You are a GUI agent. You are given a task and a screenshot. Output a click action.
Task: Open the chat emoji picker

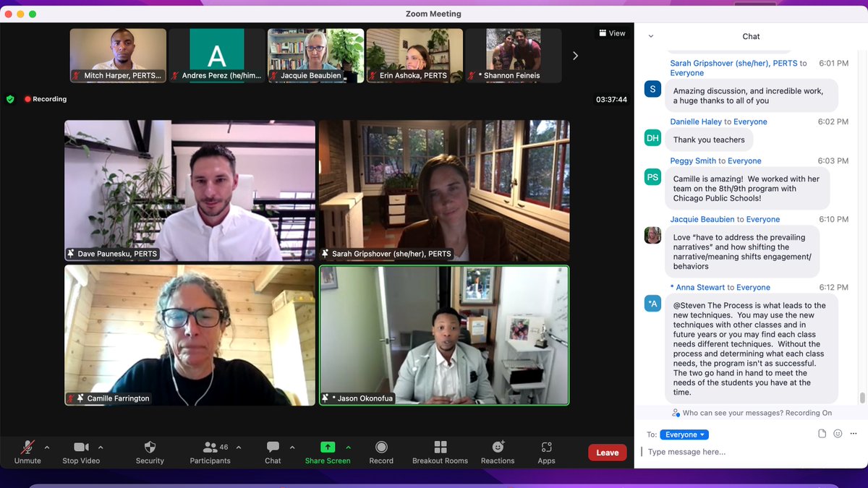point(838,434)
